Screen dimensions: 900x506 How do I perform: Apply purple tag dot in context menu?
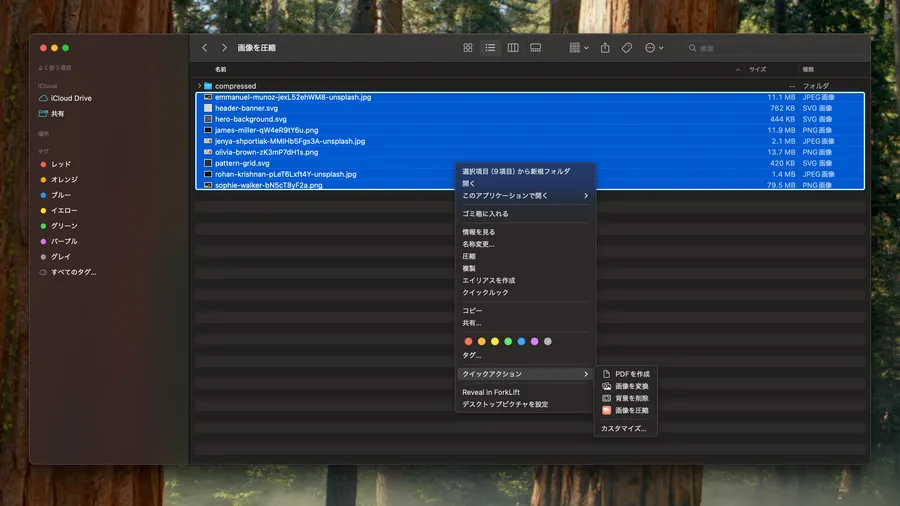click(x=534, y=341)
